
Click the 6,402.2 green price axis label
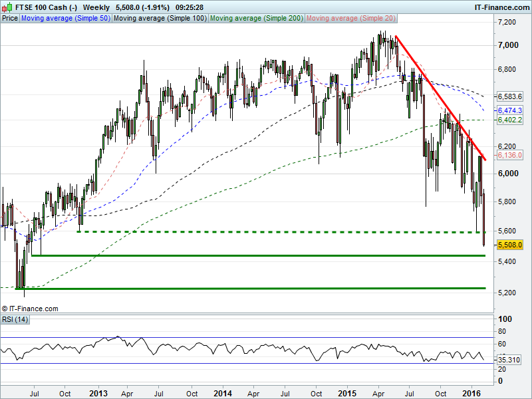coord(510,120)
